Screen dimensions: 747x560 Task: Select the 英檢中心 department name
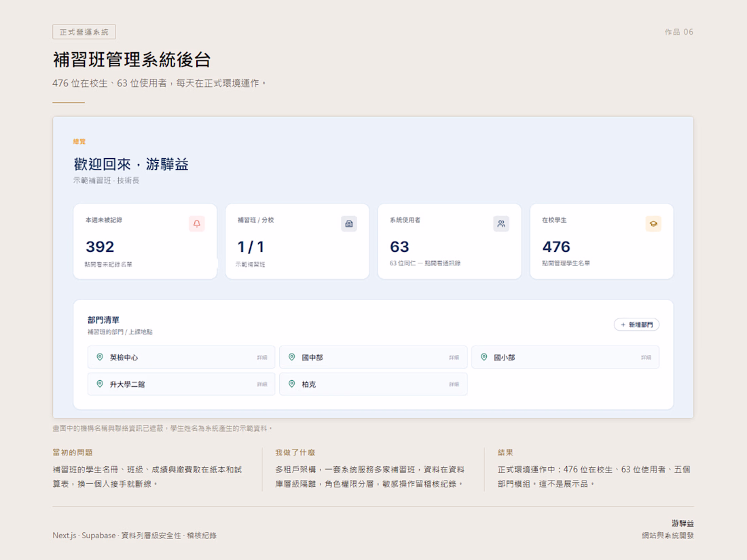tap(124, 357)
